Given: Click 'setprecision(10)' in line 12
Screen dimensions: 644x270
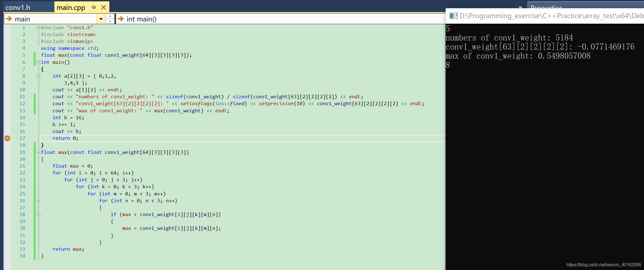Looking at the screenshot, I should [x=282, y=103].
